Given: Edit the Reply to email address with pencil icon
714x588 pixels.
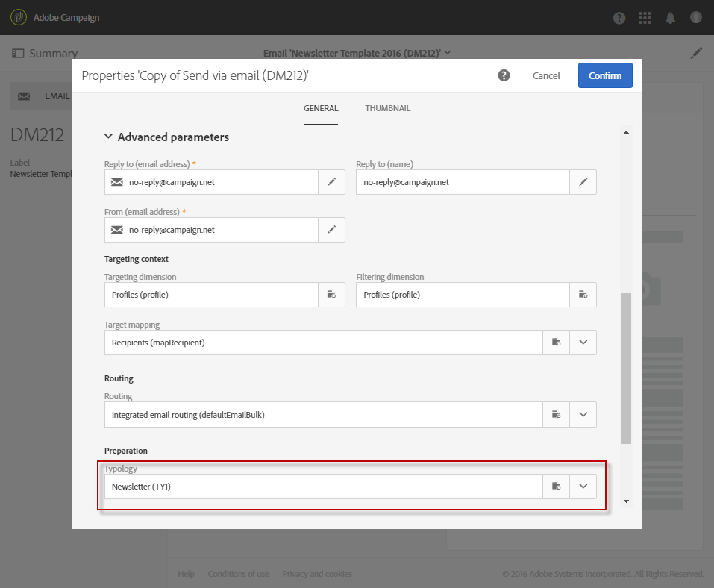Looking at the screenshot, I should click(x=331, y=182).
